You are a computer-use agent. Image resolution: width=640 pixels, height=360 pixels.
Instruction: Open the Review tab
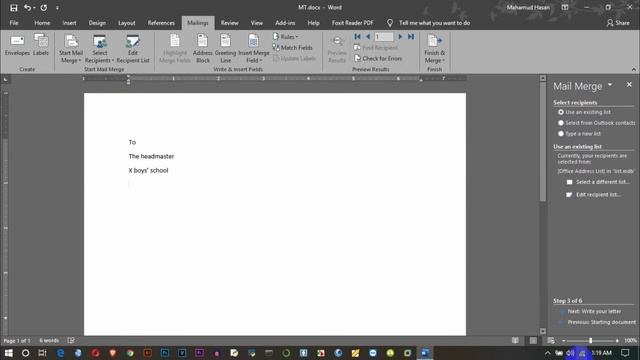pos(229,23)
